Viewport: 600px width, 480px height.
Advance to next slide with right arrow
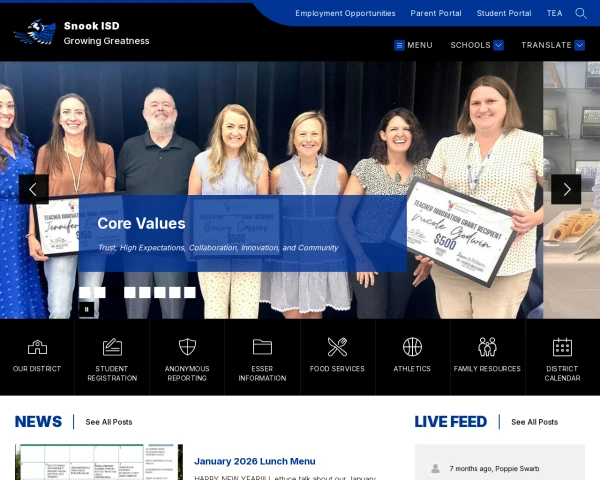pyautogui.click(x=566, y=189)
